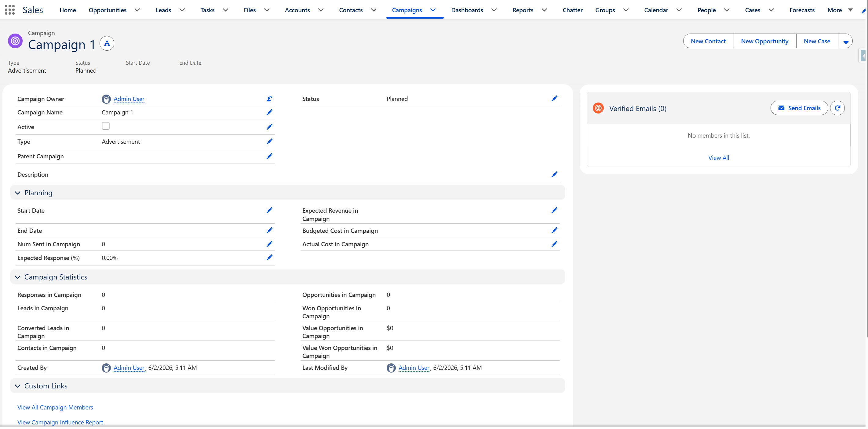The width and height of the screenshot is (868, 429).
Task: Click Admin User avatar in Created By row
Action: (106, 368)
